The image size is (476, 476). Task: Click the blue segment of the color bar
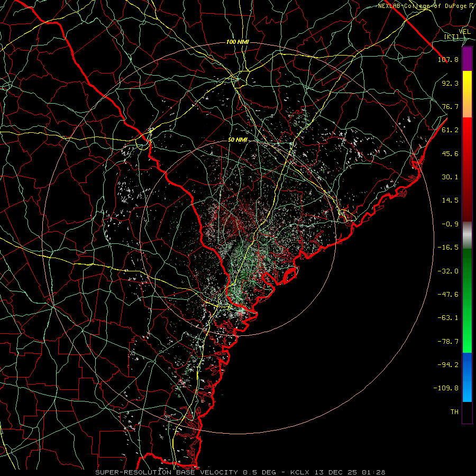(467, 377)
